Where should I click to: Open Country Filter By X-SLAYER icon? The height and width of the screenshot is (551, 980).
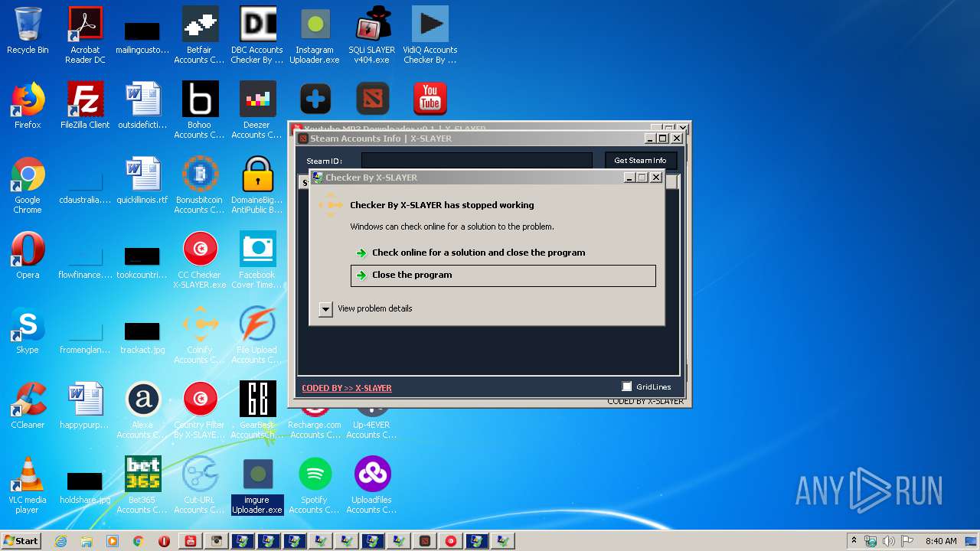200,410
